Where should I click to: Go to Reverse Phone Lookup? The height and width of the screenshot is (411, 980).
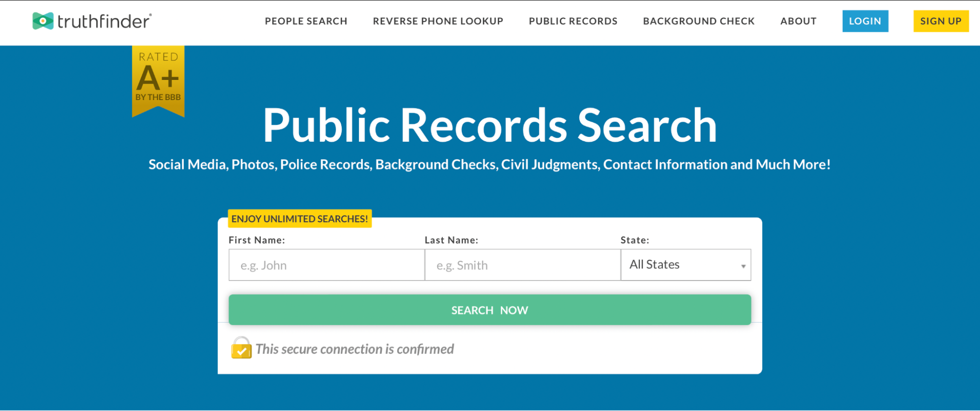coord(438,21)
